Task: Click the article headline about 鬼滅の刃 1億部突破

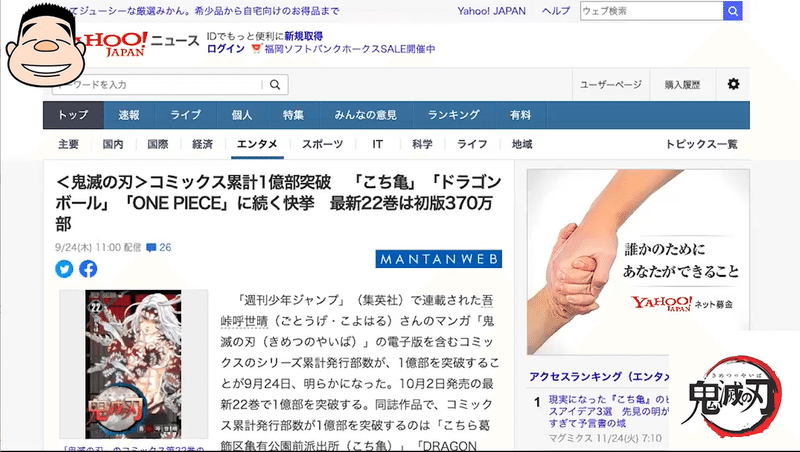Action: click(x=279, y=203)
